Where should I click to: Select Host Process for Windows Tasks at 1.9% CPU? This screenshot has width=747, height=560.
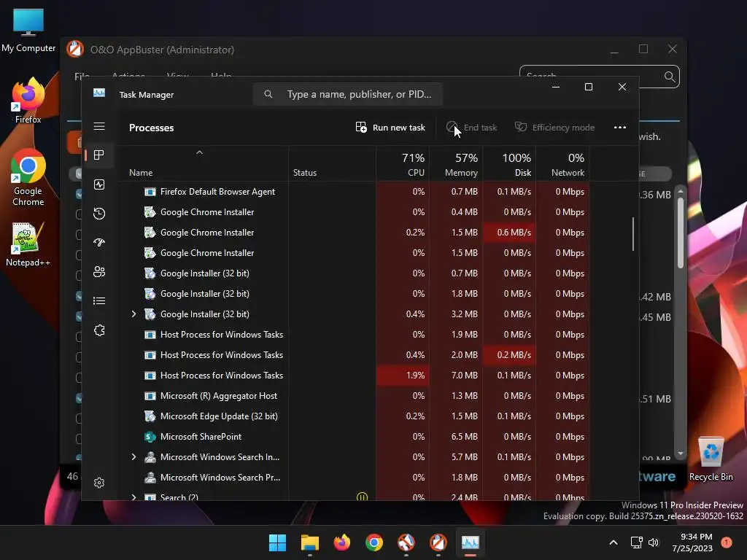point(354,376)
